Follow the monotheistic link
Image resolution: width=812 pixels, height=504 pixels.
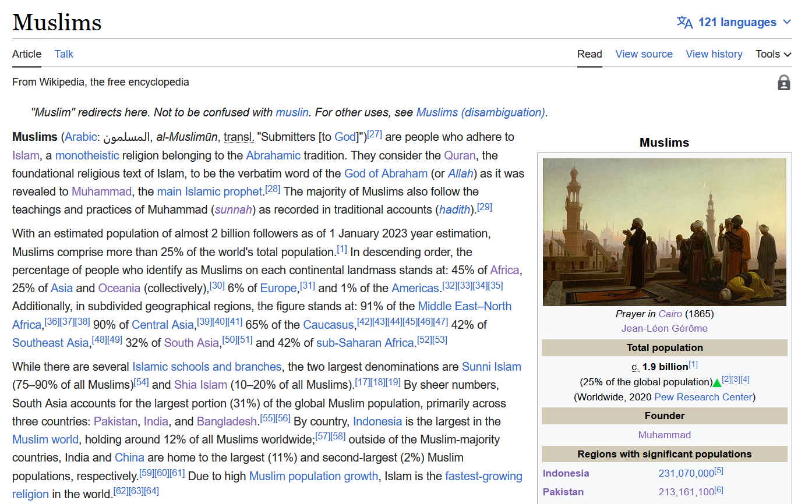(87, 155)
